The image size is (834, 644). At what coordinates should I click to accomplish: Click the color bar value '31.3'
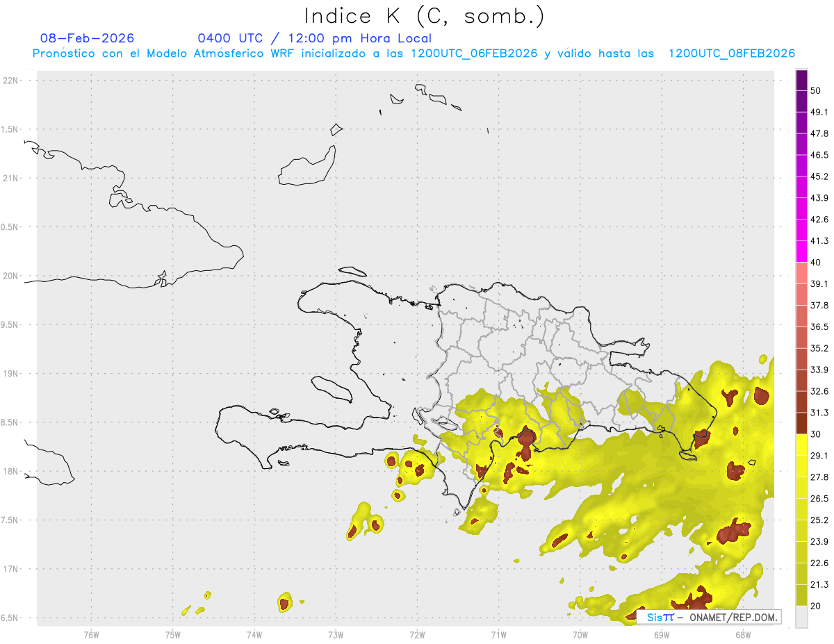point(819,413)
